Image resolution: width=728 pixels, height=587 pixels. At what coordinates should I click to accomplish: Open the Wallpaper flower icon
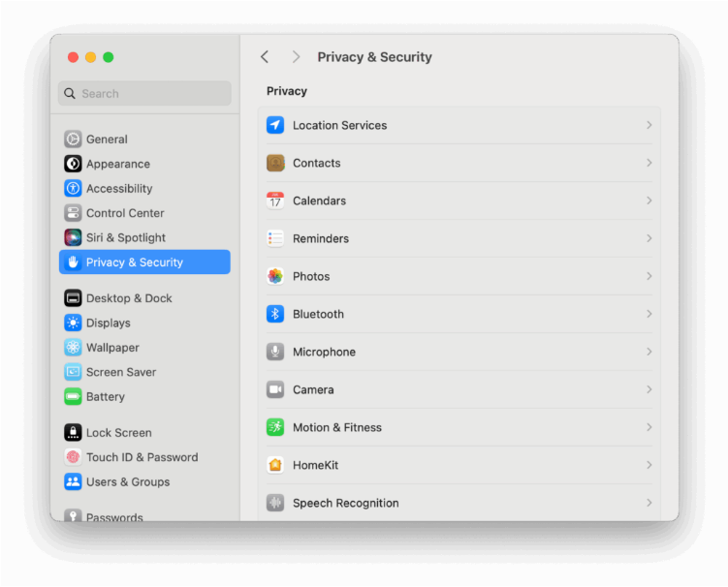tap(73, 348)
